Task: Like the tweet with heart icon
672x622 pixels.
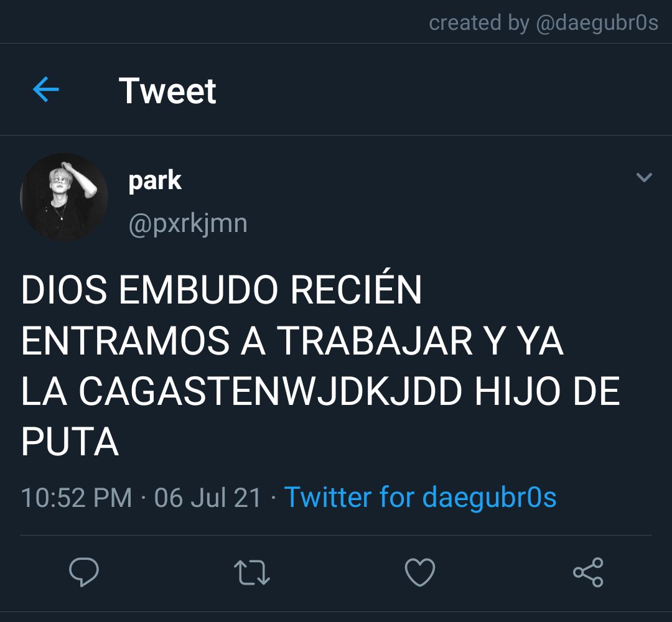Action: [420, 572]
